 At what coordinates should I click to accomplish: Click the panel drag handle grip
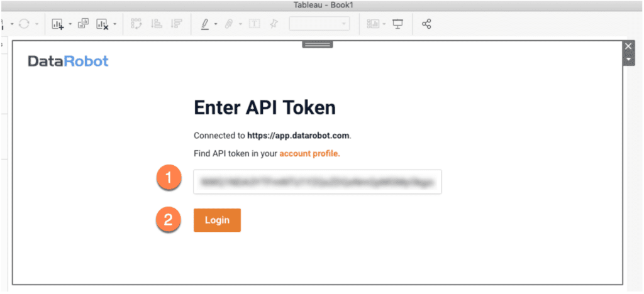[318, 44]
